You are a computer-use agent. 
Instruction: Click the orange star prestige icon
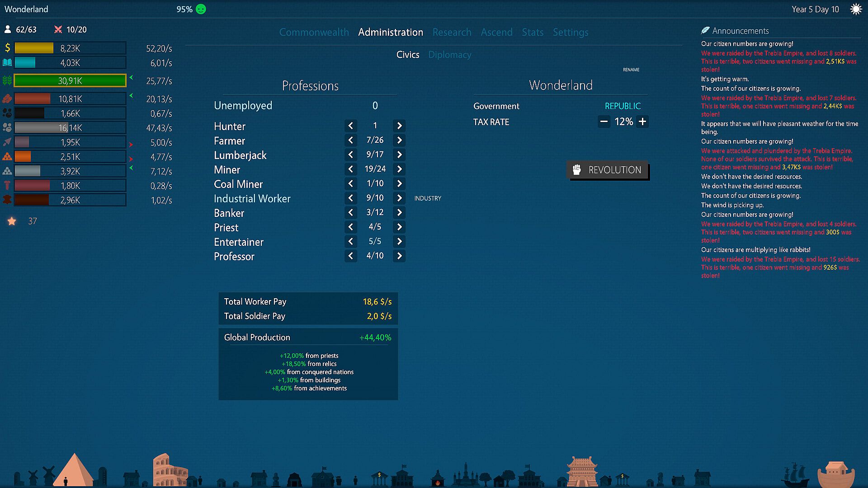point(12,221)
